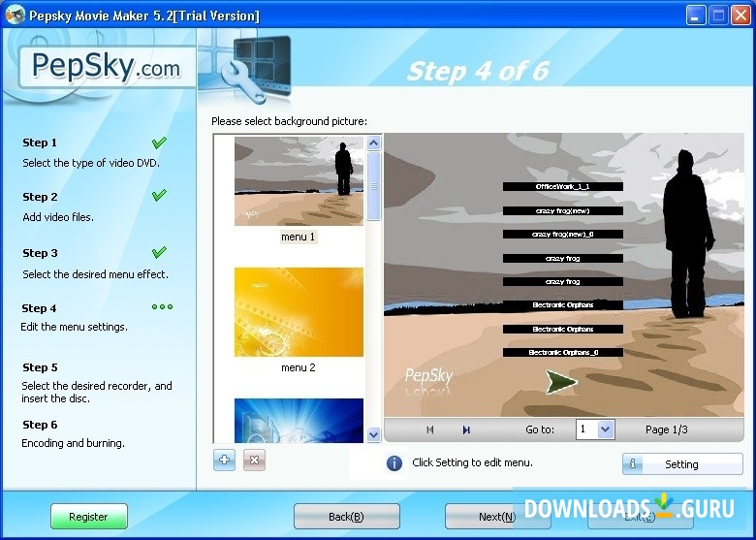This screenshot has width=756, height=540.
Task: Open the Go to page dropdown
Action: pos(606,429)
